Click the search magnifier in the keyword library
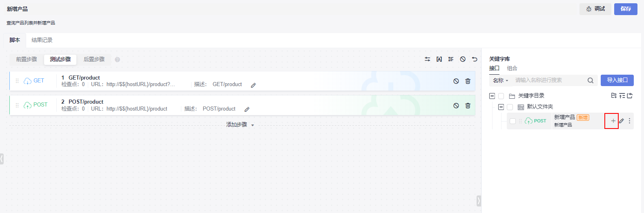The image size is (644, 213). click(x=591, y=80)
